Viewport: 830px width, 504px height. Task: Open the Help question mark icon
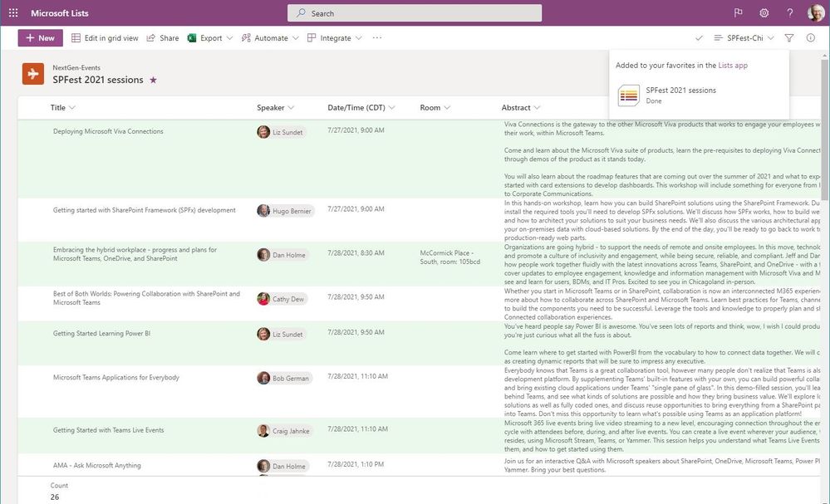click(x=790, y=12)
